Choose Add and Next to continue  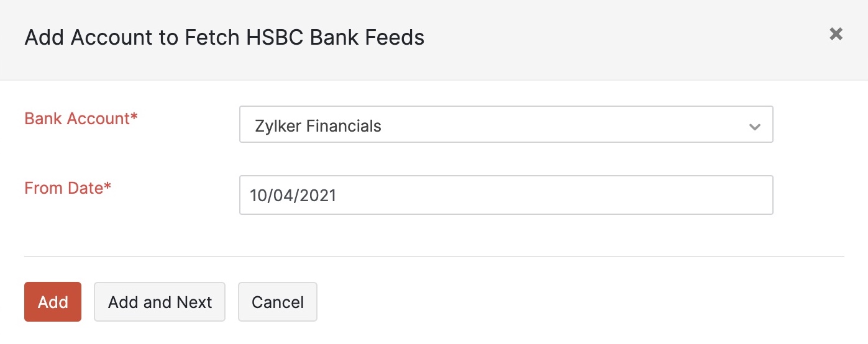pos(160,302)
